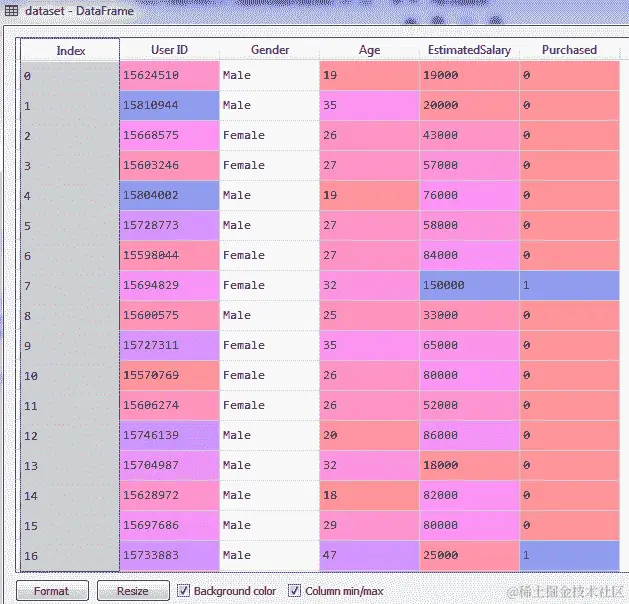The image size is (629, 604).
Task: Toggle the Background color checkbox
Action: pyautogui.click(x=183, y=590)
